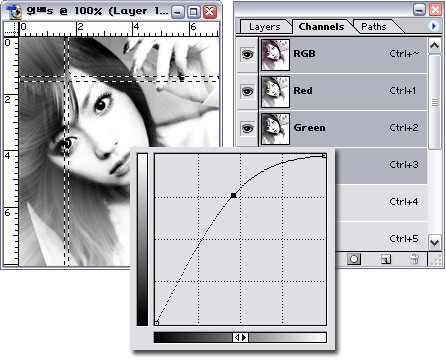Click the curve midpoint control point

pos(234,195)
